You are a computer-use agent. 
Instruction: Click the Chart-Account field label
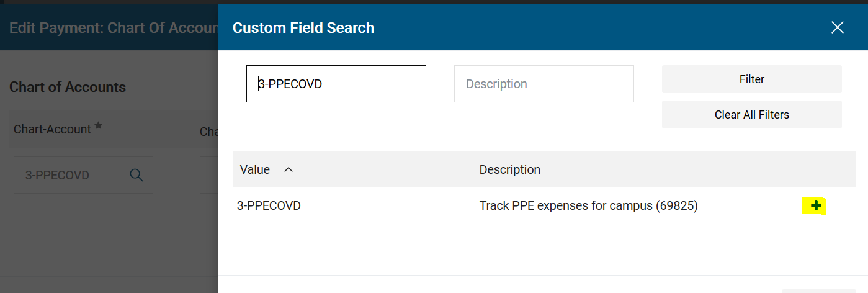(52, 129)
